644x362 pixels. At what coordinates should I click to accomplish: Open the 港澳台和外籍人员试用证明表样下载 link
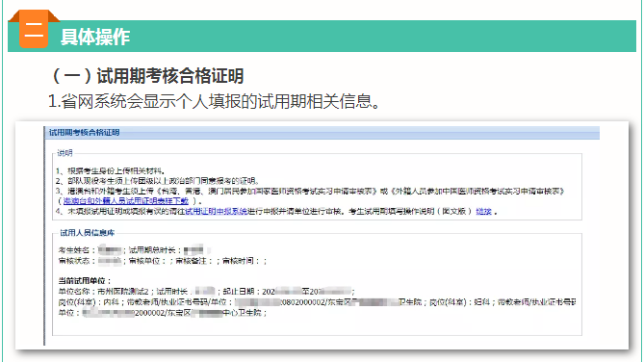click(126, 201)
